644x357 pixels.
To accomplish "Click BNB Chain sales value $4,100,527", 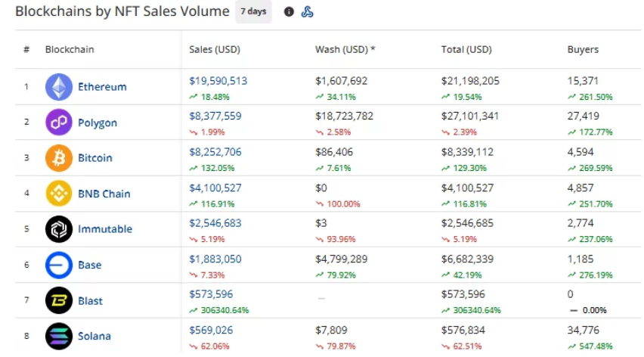I will pyautogui.click(x=215, y=188).
